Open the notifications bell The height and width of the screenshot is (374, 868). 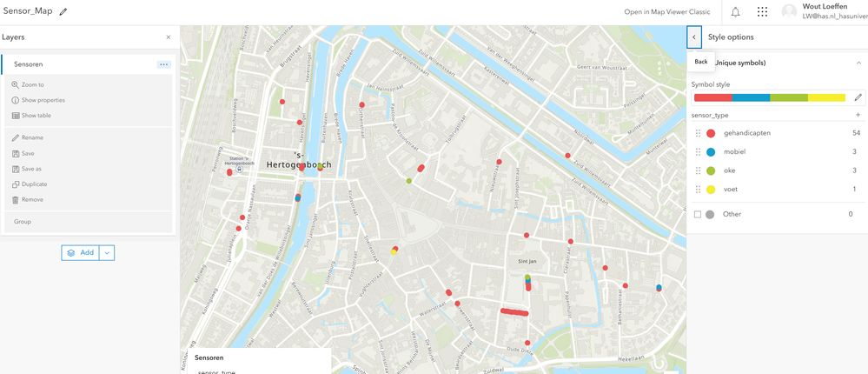(x=735, y=12)
